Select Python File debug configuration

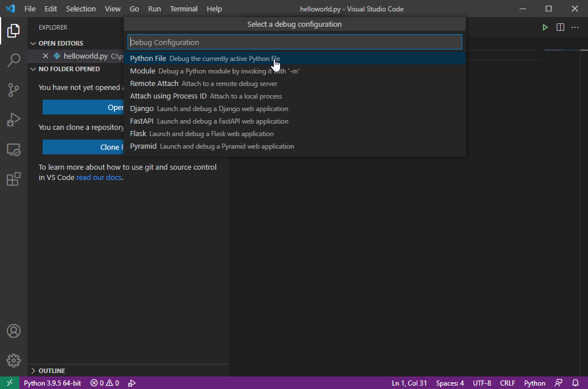tap(295, 59)
